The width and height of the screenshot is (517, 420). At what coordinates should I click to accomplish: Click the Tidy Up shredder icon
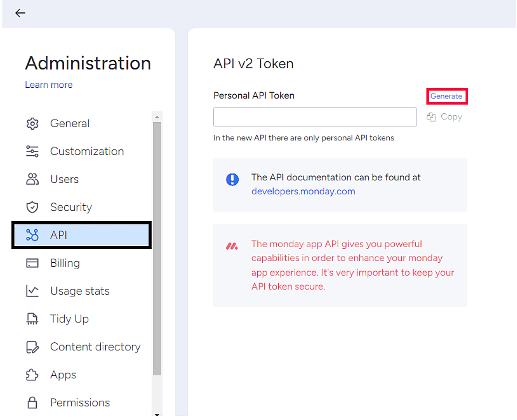[33, 319]
